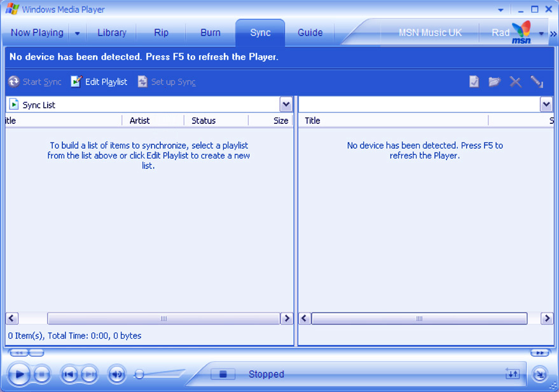
Task: Sort by the Artist column header
Action: tap(153, 121)
